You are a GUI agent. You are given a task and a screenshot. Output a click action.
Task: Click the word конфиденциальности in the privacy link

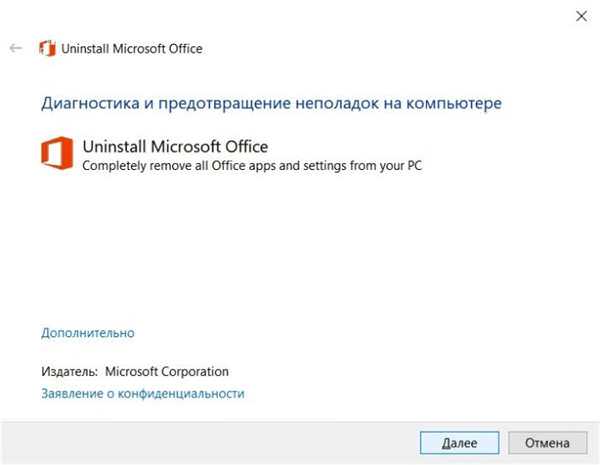[181, 394]
